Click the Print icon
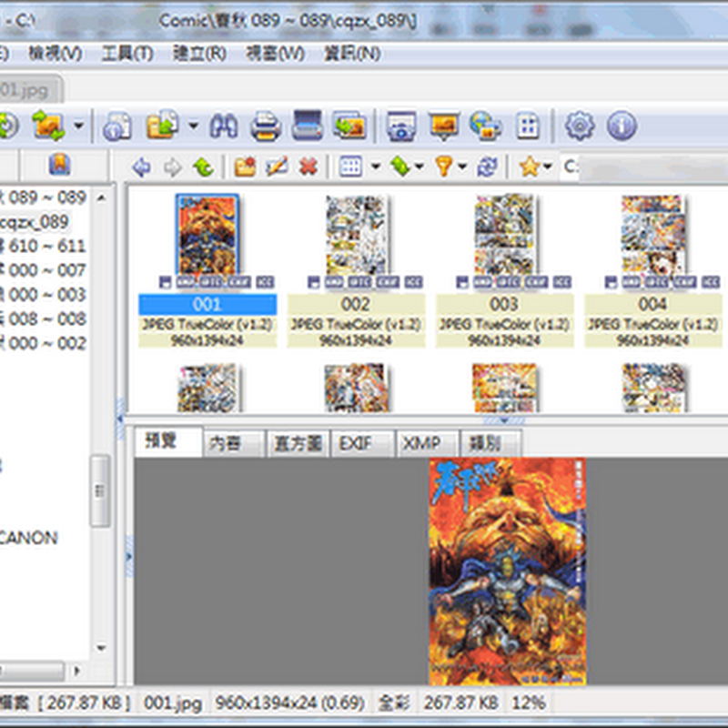 point(266,126)
